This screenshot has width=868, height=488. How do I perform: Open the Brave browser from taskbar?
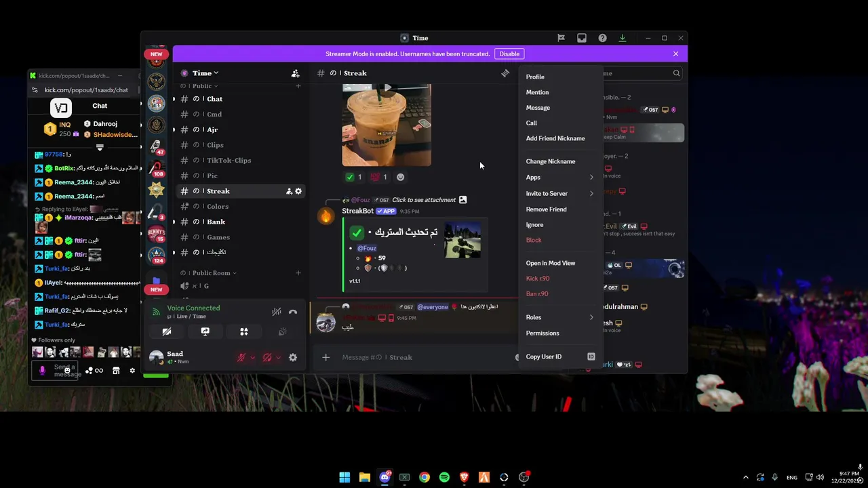point(464,477)
